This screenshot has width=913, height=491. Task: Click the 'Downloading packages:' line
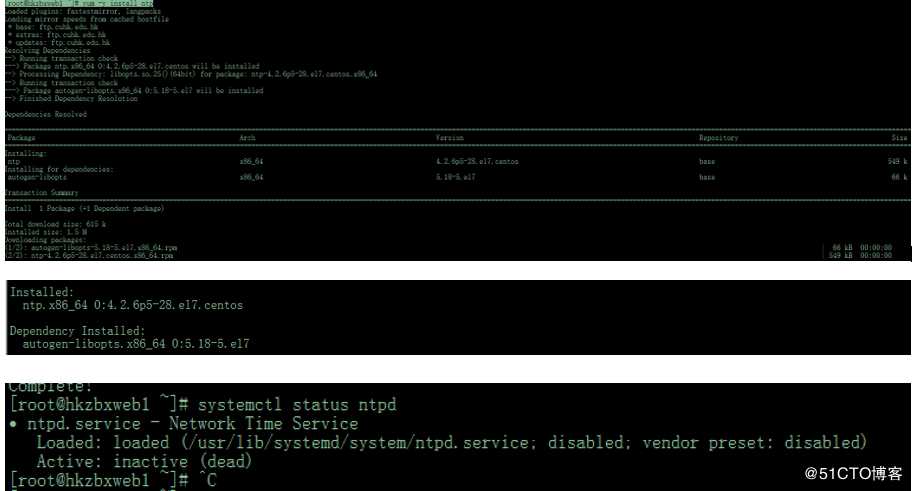(x=45, y=240)
